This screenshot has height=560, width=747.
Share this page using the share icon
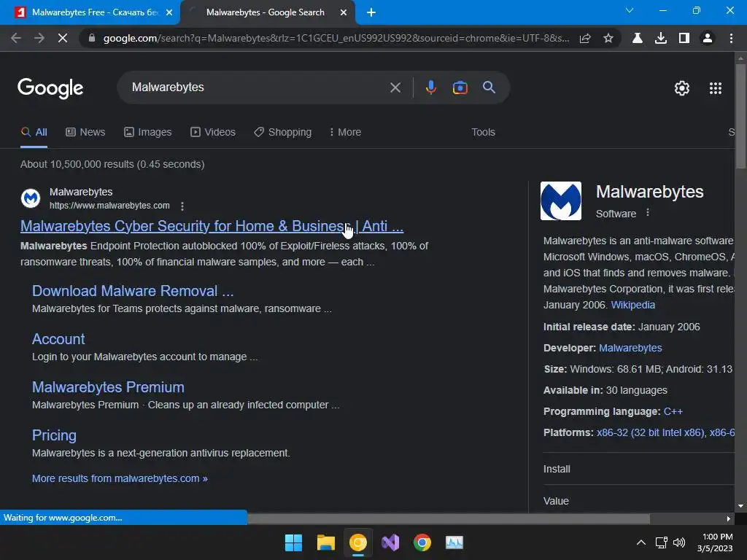585,38
